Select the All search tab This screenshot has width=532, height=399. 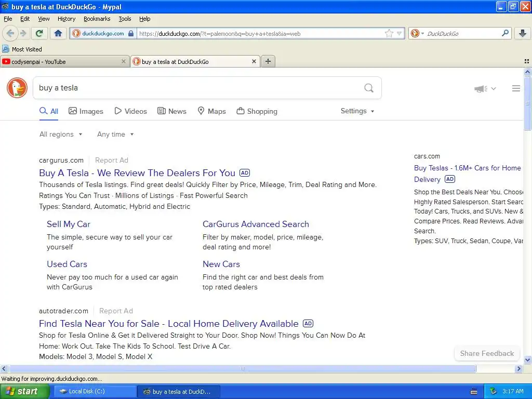[x=49, y=111]
